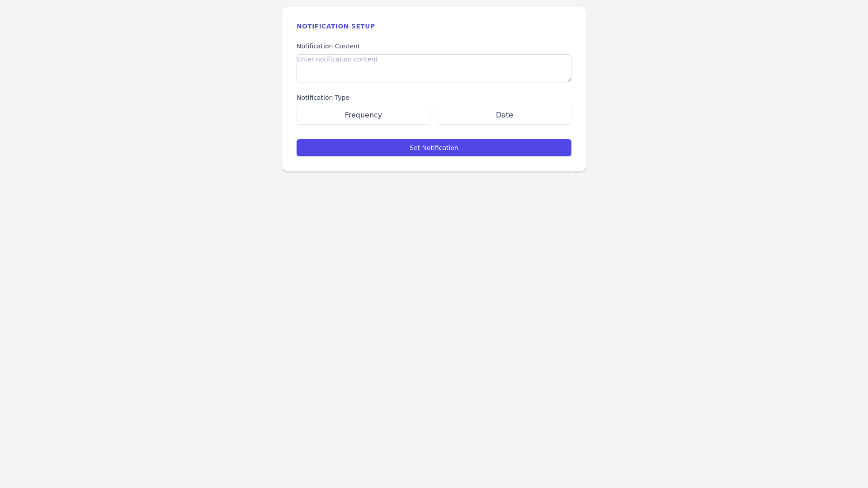
Task: Enable the Frequency option button
Action: (363, 115)
